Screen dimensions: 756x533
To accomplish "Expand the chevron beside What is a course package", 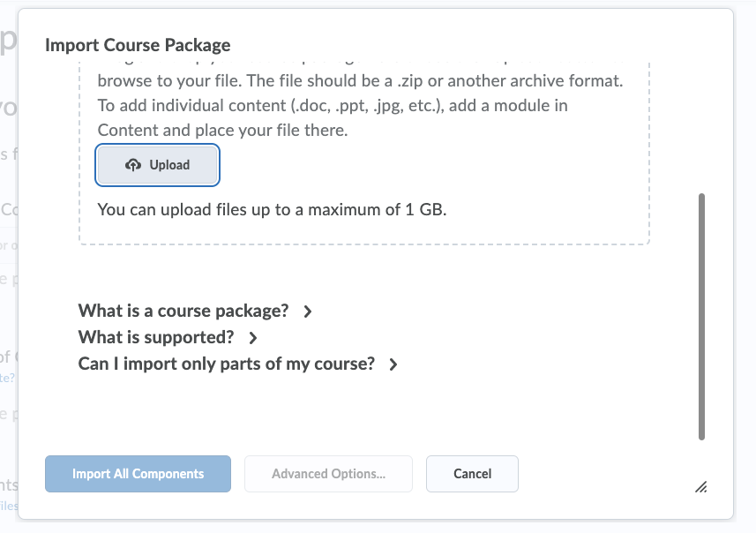I will (308, 312).
